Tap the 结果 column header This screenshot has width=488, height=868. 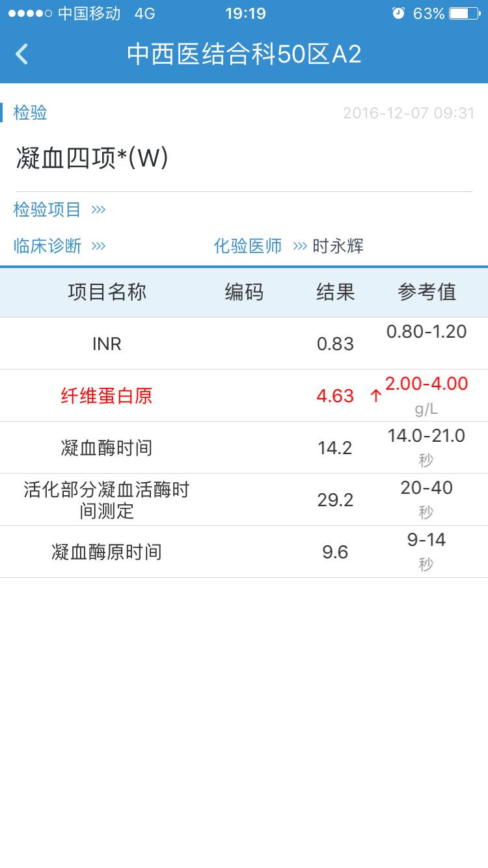coord(335,292)
